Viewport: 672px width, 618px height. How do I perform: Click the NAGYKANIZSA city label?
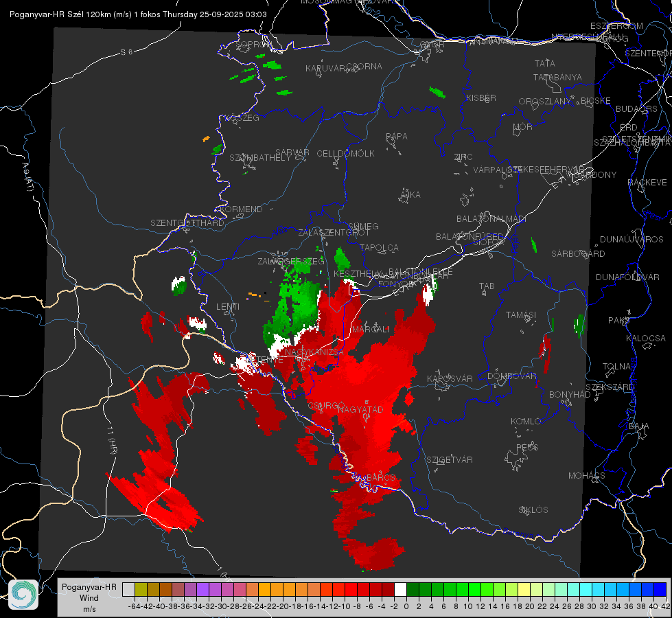coord(314,352)
